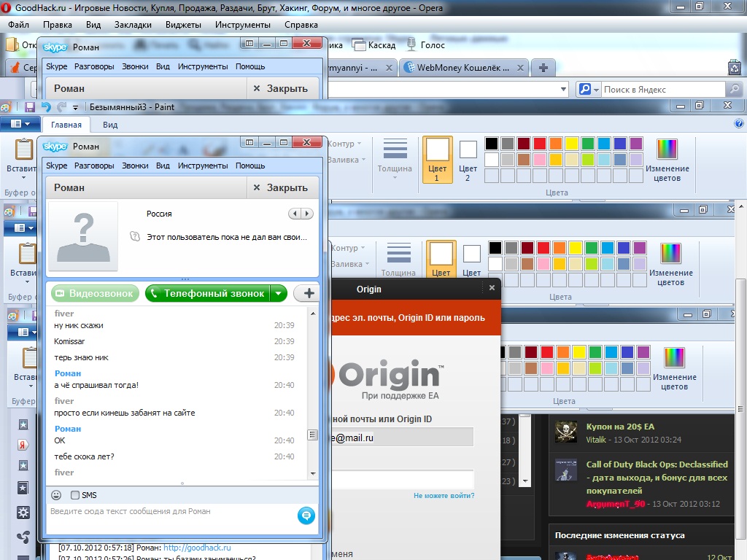Open the Paint help question mark icon
The image size is (747, 560).
click(x=738, y=124)
